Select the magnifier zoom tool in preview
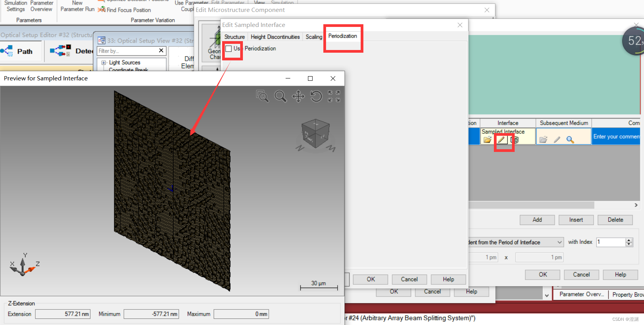 pos(280,96)
